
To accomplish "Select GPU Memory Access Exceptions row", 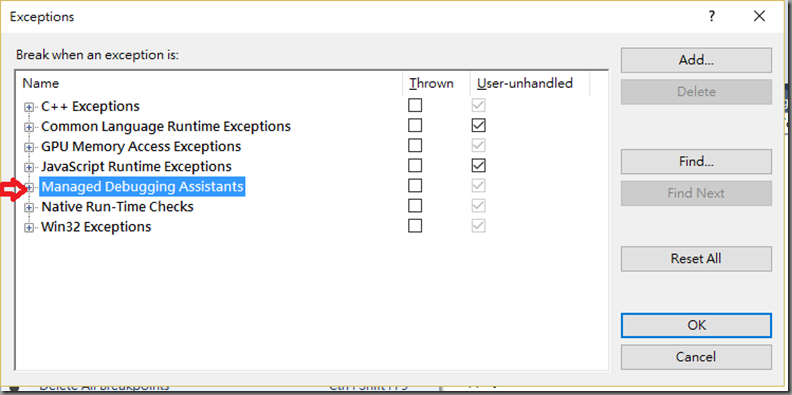I will point(141,146).
